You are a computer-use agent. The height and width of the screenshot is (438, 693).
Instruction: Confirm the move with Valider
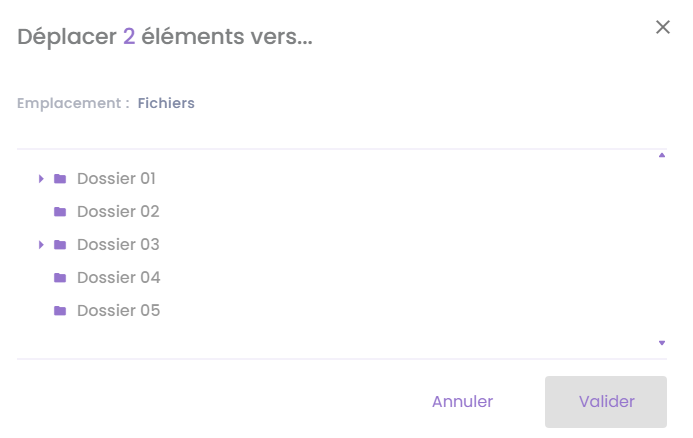(x=606, y=402)
